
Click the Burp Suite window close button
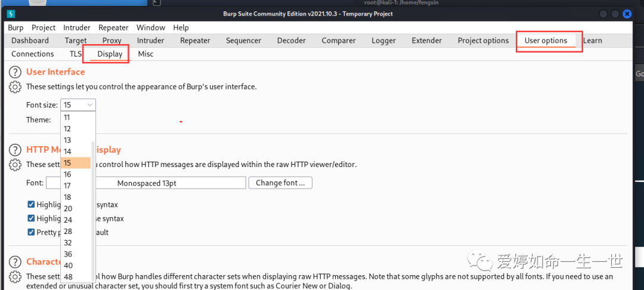click(626, 14)
